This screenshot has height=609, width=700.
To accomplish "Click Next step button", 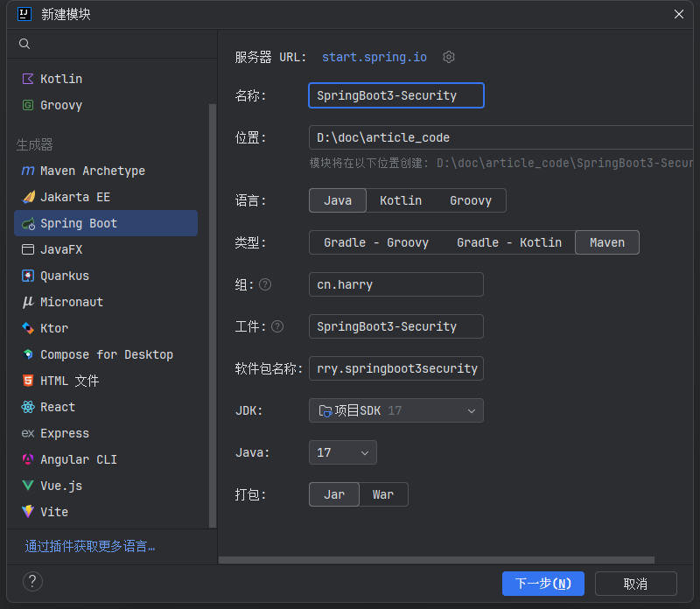I will tap(542, 584).
